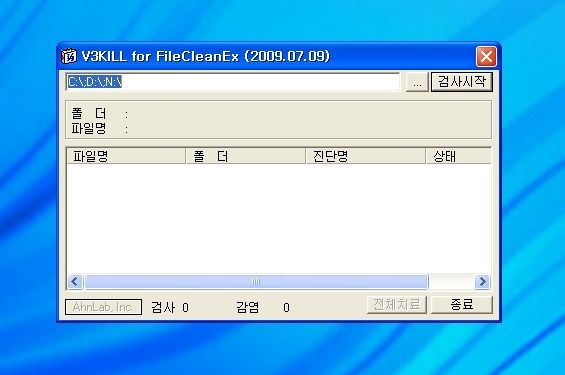The height and width of the screenshot is (375, 565).
Task: Click the 검사 count label
Action: tap(163, 307)
